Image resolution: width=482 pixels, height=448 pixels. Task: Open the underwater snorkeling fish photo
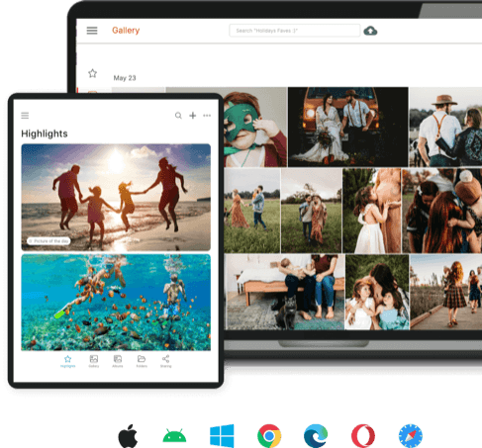click(116, 303)
